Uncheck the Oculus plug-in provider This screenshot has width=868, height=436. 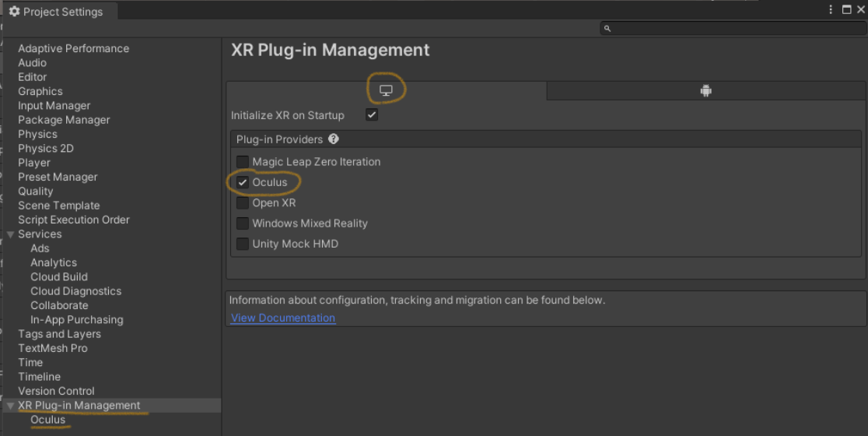point(243,182)
